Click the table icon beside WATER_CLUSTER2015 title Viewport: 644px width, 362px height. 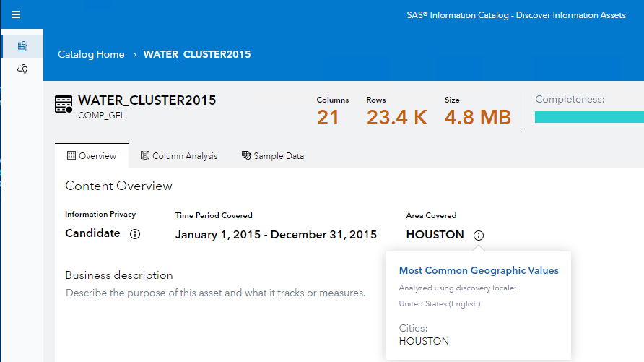64,105
